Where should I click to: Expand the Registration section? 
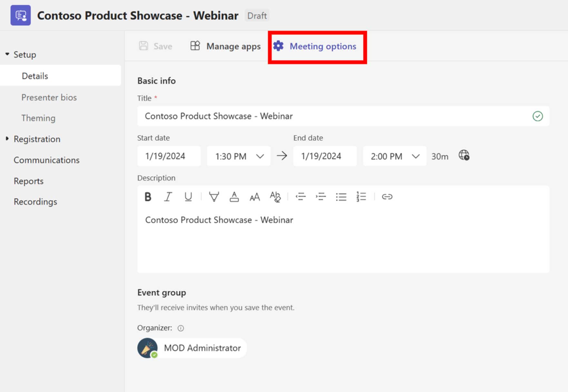[7, 139]
